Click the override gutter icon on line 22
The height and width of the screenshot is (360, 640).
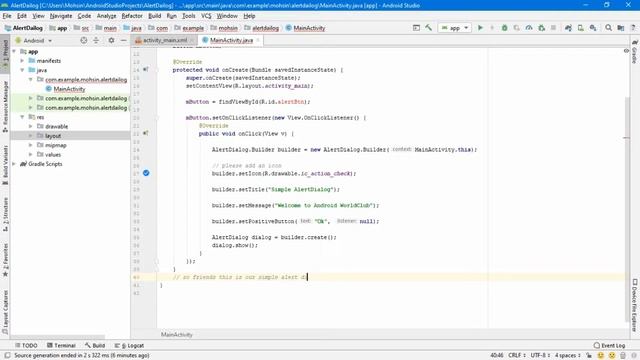[146, 133]
